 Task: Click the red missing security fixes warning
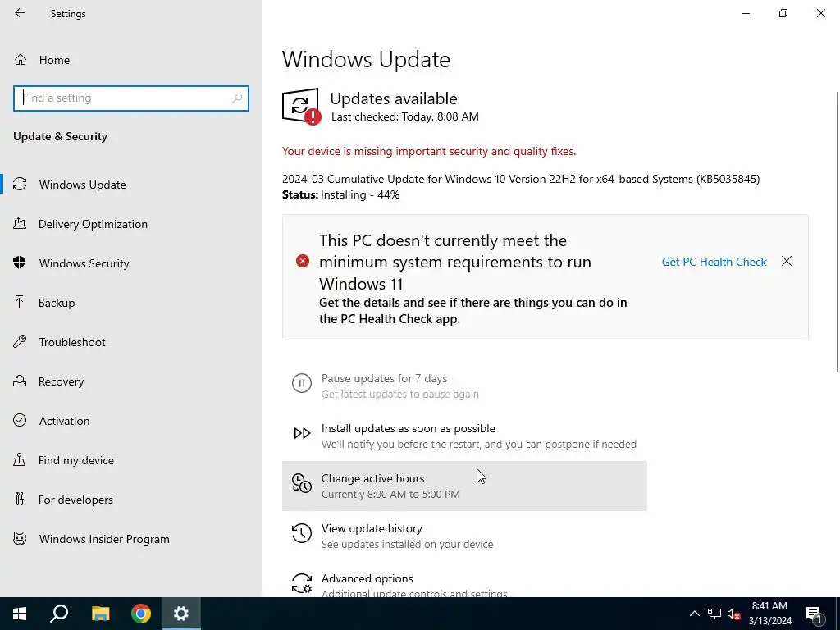[429, 152]
